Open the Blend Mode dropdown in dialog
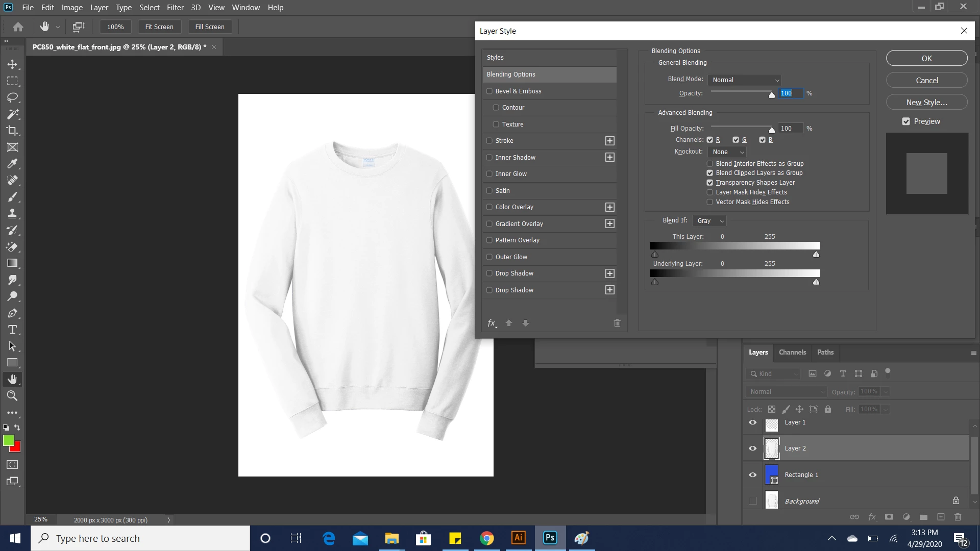980x551 pixels. [745, 80]
